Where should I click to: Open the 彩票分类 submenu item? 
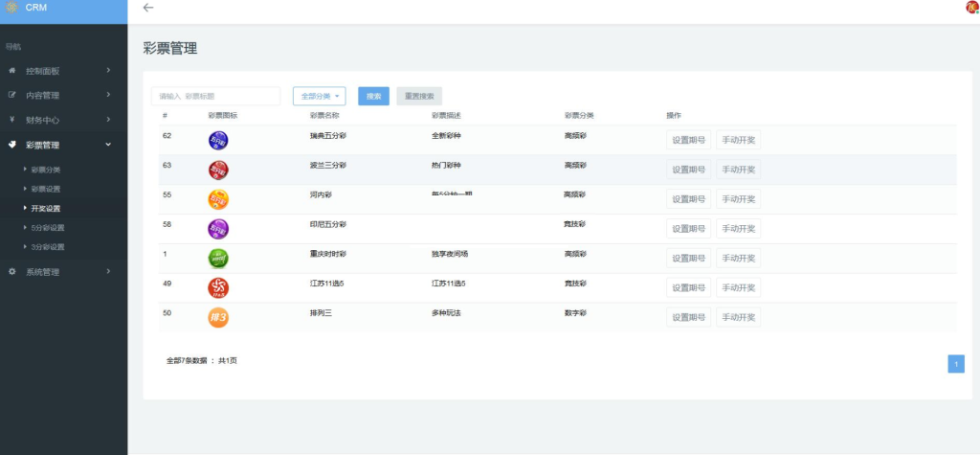tap(46, 170)
